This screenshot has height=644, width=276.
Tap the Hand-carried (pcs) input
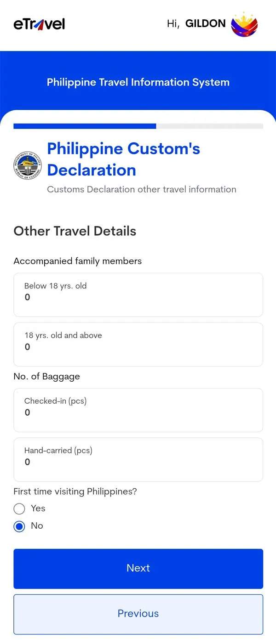pyautogui.click(x=138, y=459)
